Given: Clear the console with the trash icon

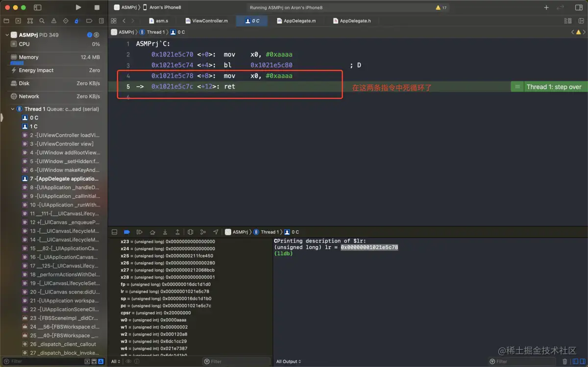Looking at the screenshot, I should pos(564,362).
